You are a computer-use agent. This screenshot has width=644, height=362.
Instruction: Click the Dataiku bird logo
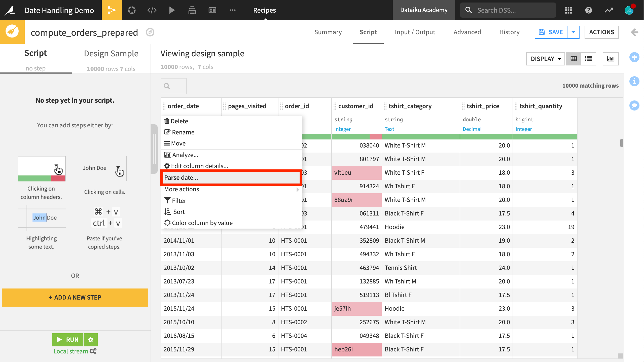tap(10, 10)
